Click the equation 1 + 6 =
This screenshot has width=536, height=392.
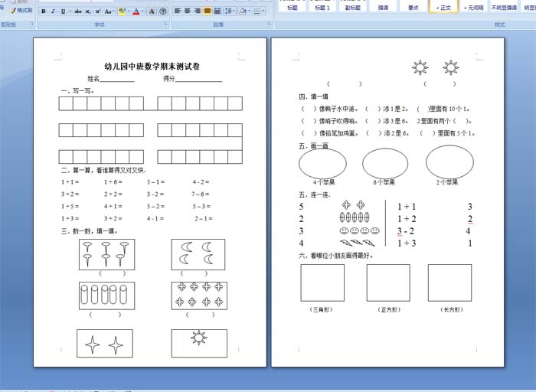[113, 181]
